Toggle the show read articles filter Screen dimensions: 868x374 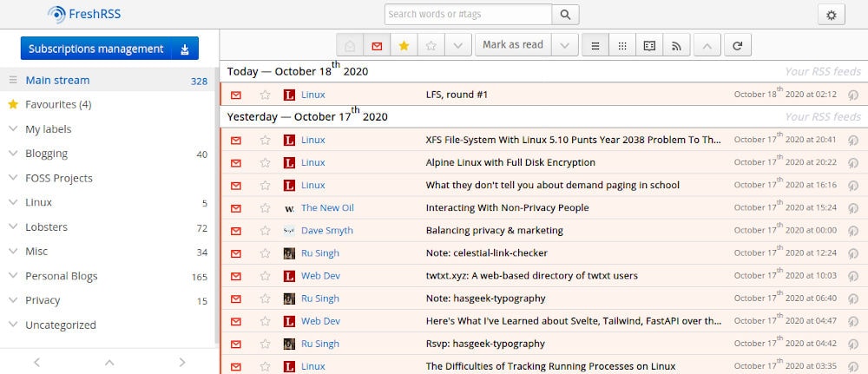350,45
